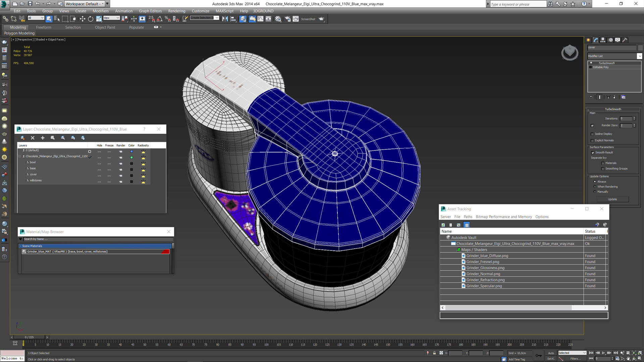The image size is (644, 362).
Task: Open Select by Name dialog
Action: point(57,19)
